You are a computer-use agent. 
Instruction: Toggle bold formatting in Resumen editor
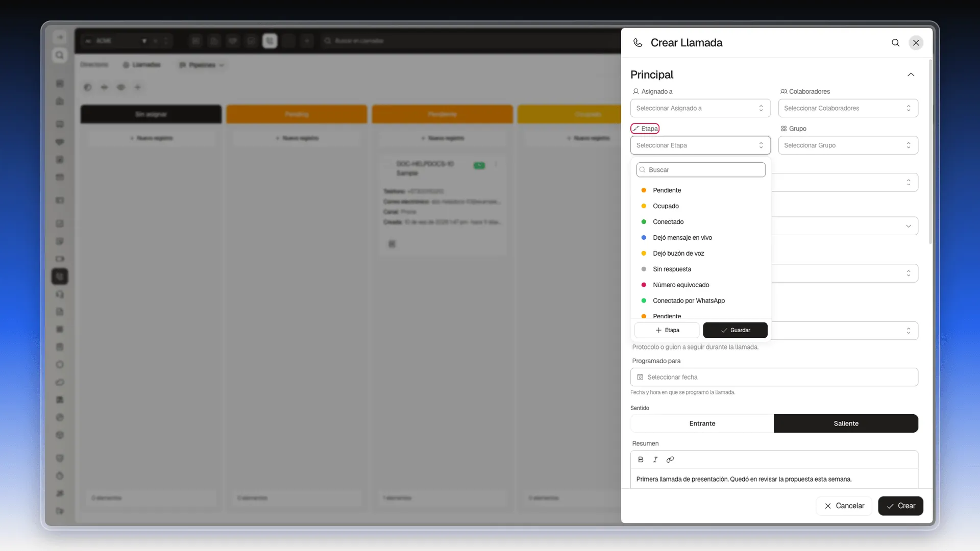(641, 460)
